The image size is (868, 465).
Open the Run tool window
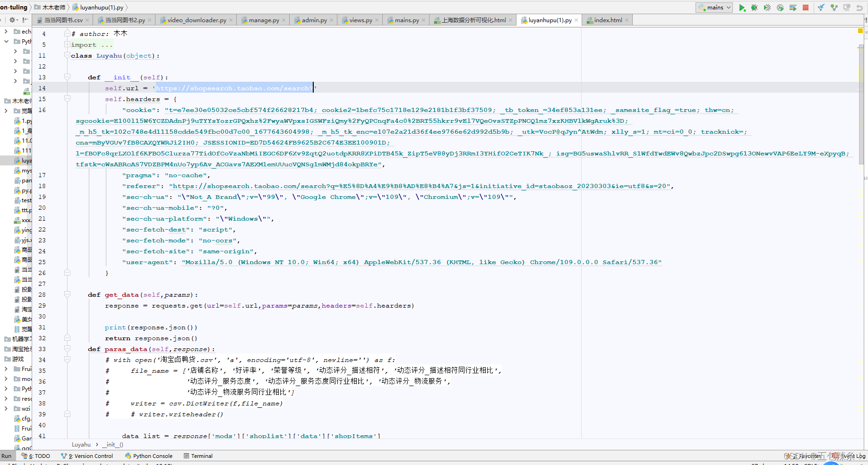click(x=7, y=456)
